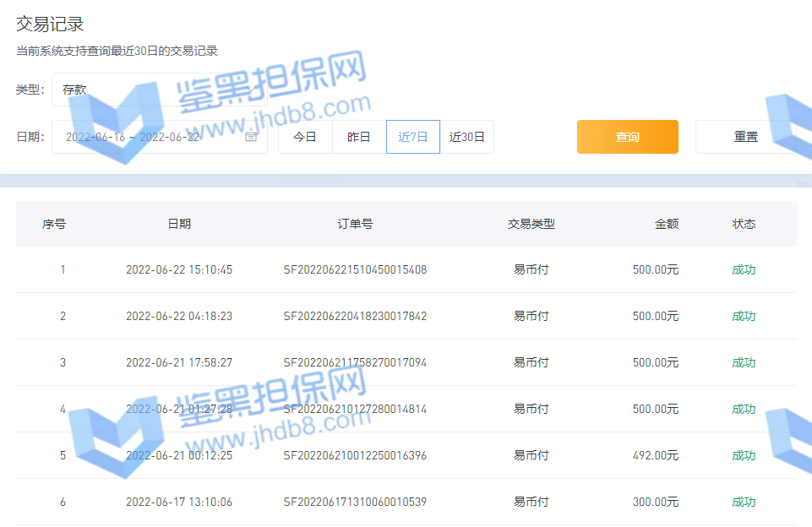The height and width of the screenshot is (527, 812).
Task: Click 易币付 transaction type in row 3
Action: click(531, 363)
